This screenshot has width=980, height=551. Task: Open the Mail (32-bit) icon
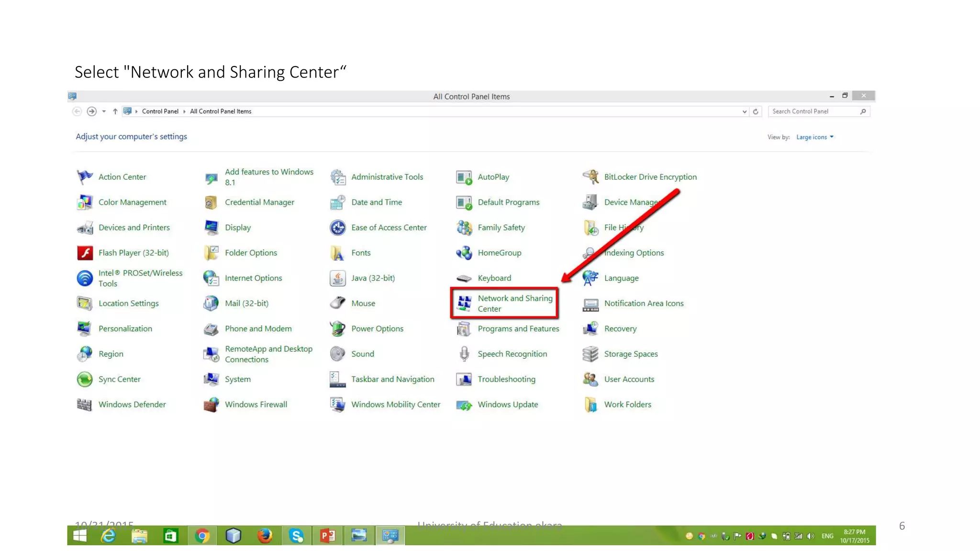point(211,304)
